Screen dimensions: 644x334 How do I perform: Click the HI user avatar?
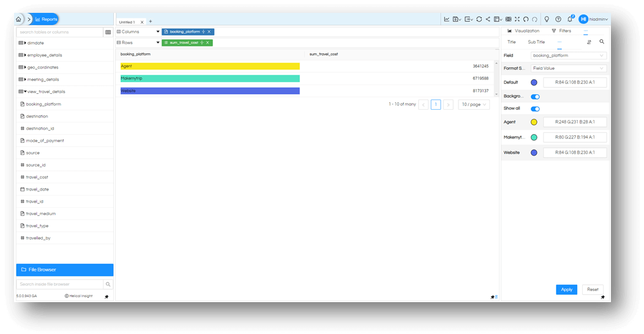(x=583, y=20)
